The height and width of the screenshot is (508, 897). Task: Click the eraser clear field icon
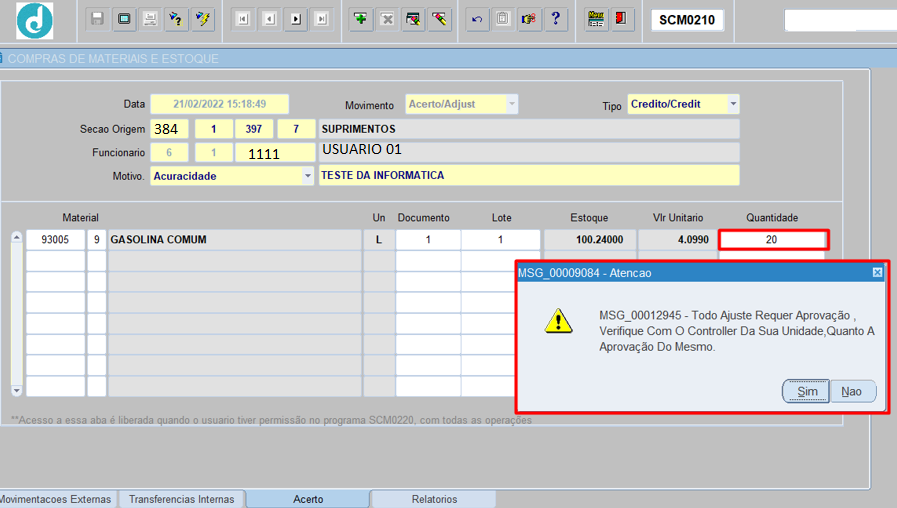click(x=439, y=19)
